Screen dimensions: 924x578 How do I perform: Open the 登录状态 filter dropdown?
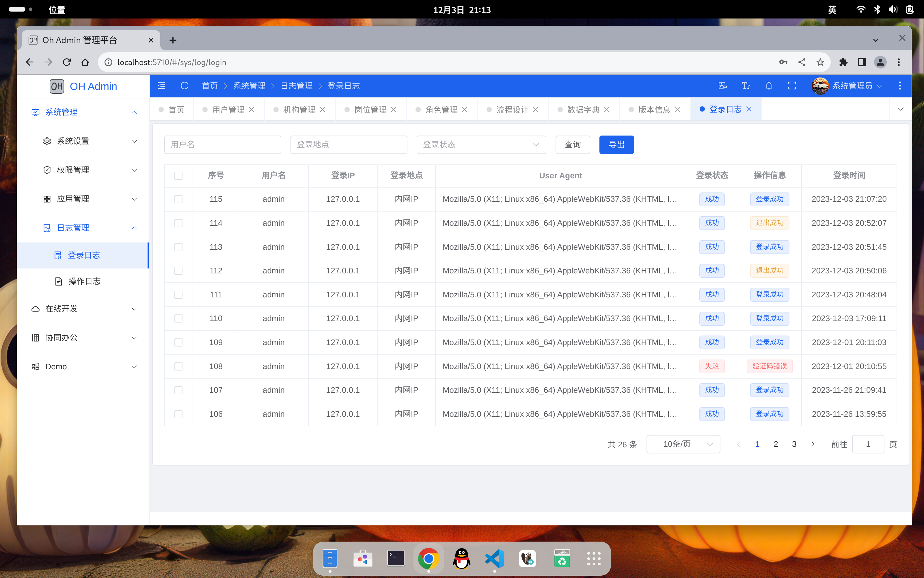(x=481, y=144)
